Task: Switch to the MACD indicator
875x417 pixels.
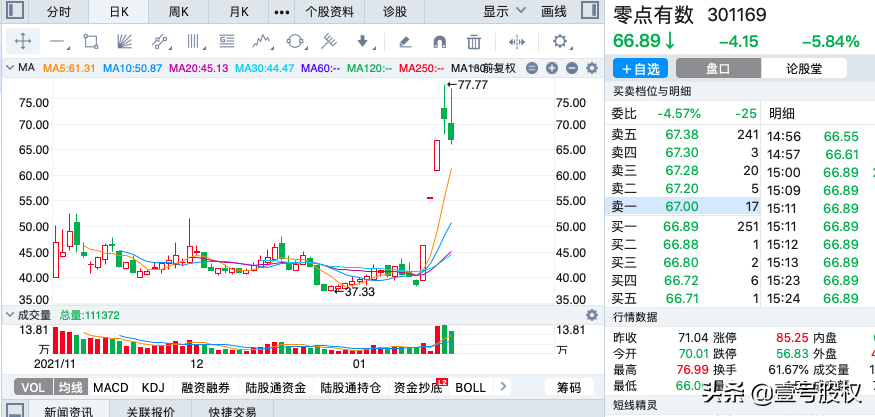Action: click(110, 387)
